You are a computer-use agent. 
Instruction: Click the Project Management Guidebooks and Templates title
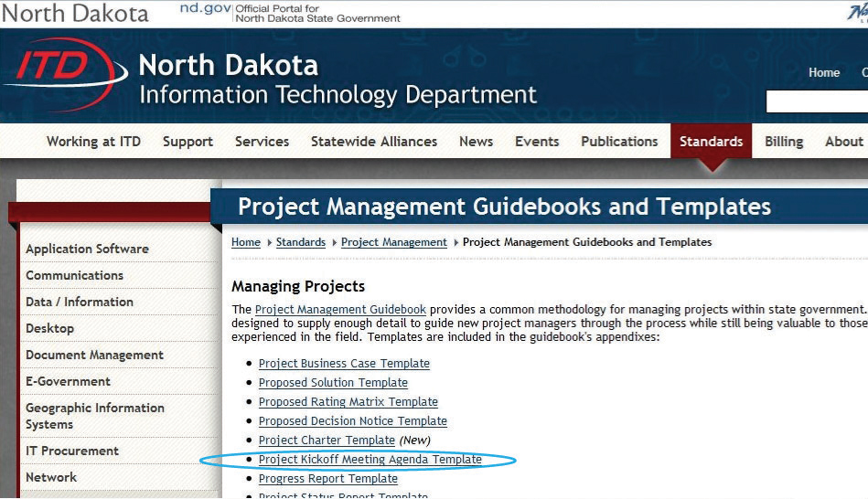tap(504, 207)
